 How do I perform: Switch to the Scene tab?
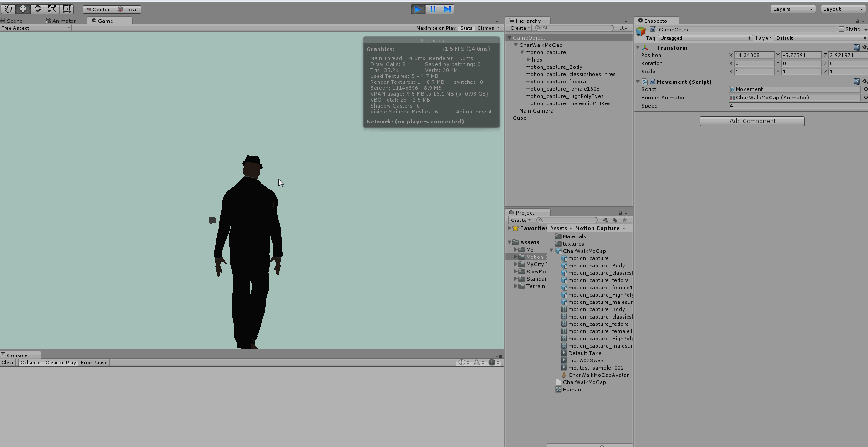tap(15, 21)
